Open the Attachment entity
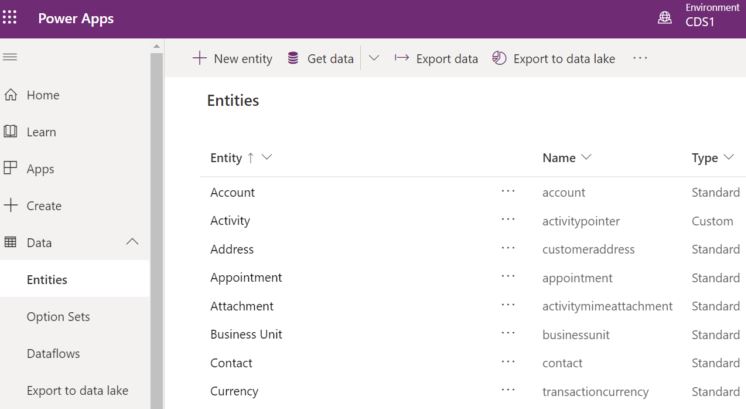Image resolution: width=746 pixels, height=409 pixels. click(242, 306)
